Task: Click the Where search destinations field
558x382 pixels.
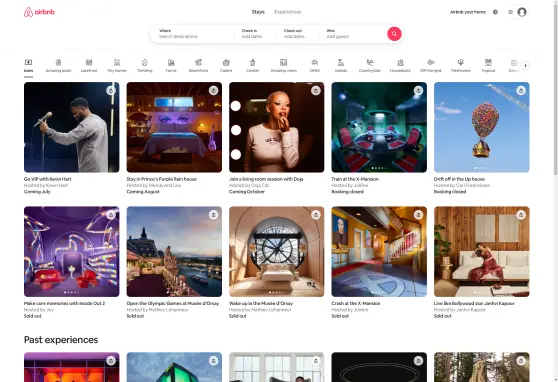Action: click(192, 34)
